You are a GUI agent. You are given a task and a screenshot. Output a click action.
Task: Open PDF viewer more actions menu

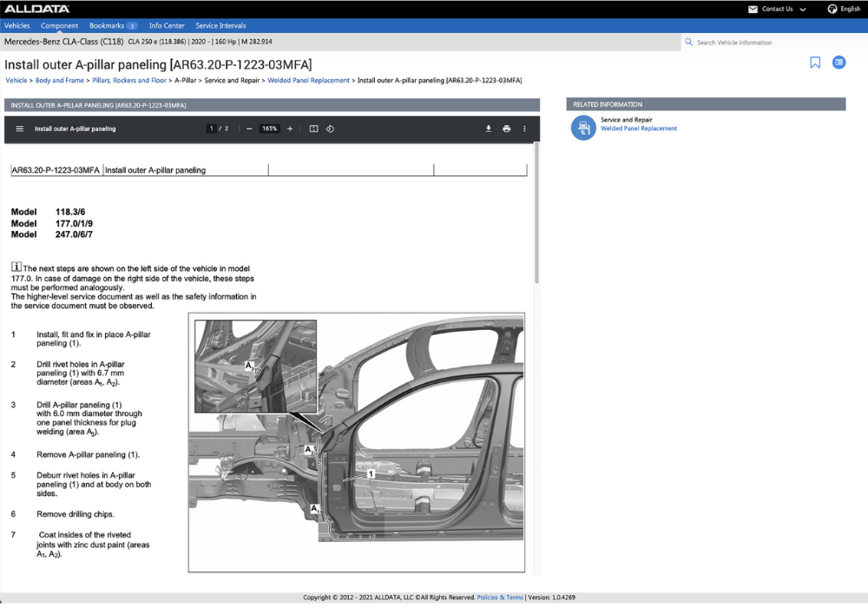click(x=524, y=129)
